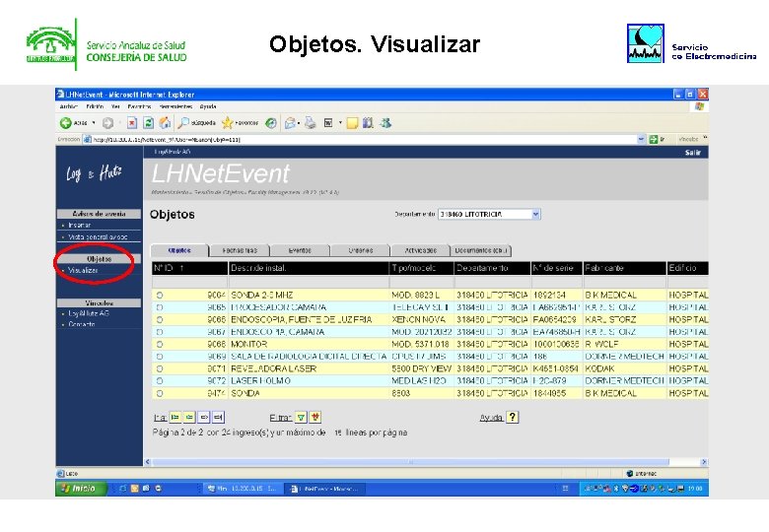Click the Messenger people toolbar icon

385,123
